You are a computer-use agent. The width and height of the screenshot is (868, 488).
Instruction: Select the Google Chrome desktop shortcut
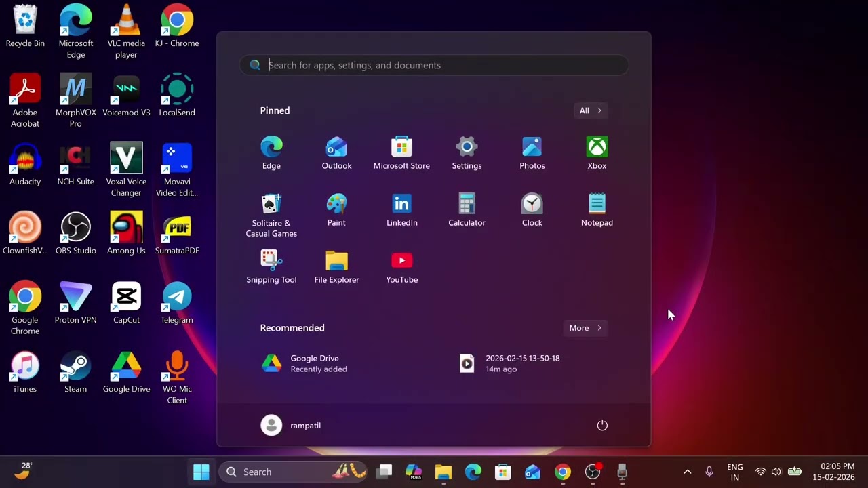[25, 308]
